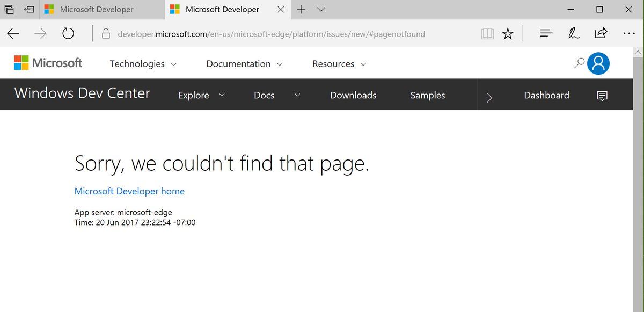This screenshot has width=644, height=312.
Task: Open the Explore menu in Dev Center
Action: [201, 96]
